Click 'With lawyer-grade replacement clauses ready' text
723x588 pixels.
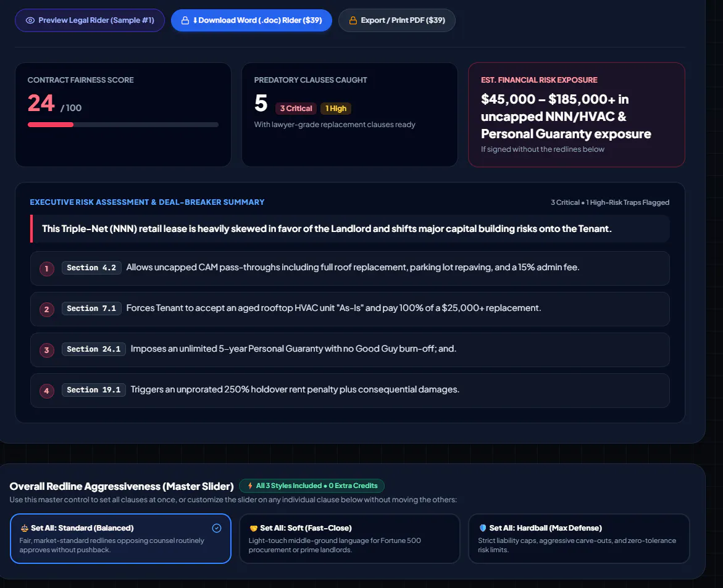click(x=335, y=125)
